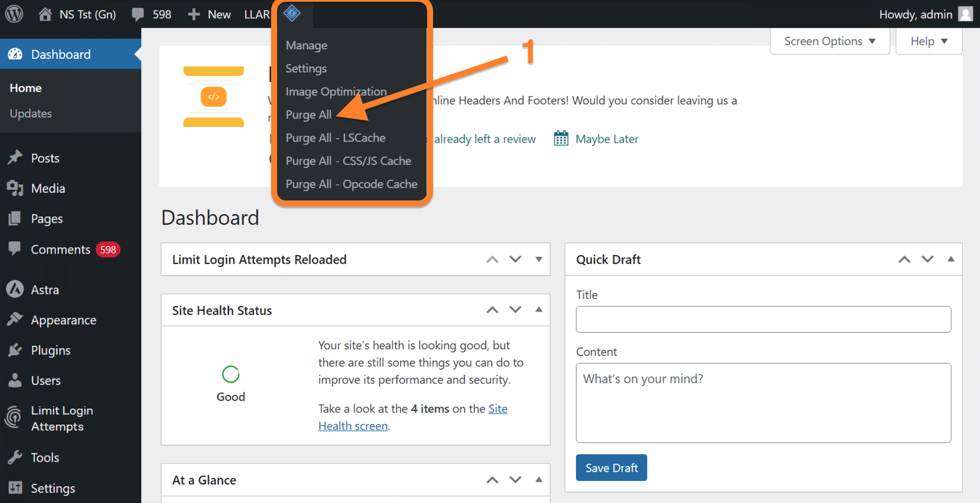Click the 598 comments count badge

[x=108, y=250]
